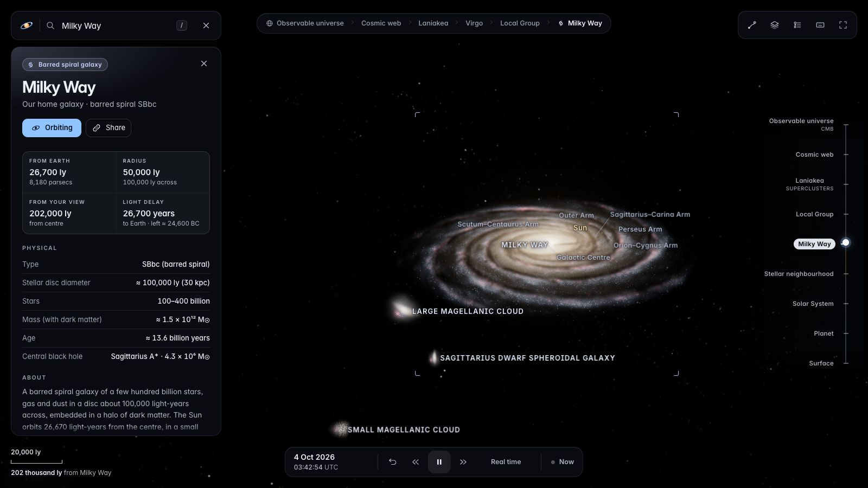Click the Large Magellanic Cloud label
This screenshot has height=488, width=868.
468,311
